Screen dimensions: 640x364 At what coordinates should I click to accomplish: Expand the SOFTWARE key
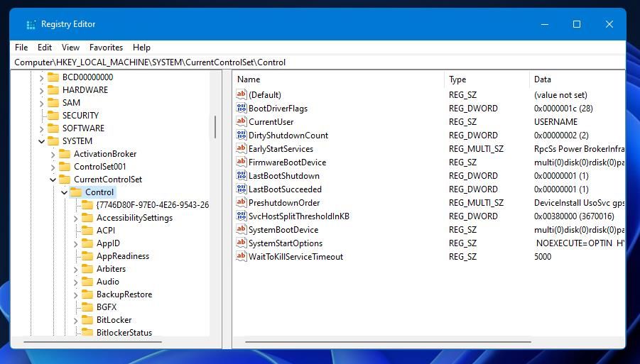click(x=41, y=128)
